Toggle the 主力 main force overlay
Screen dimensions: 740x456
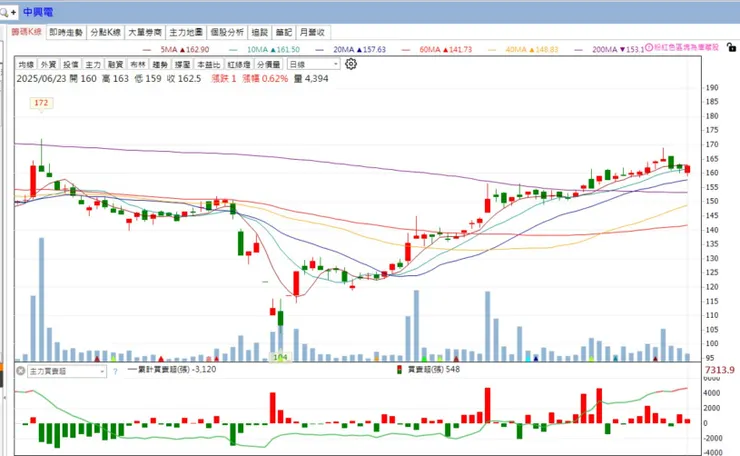pos(93,64)
